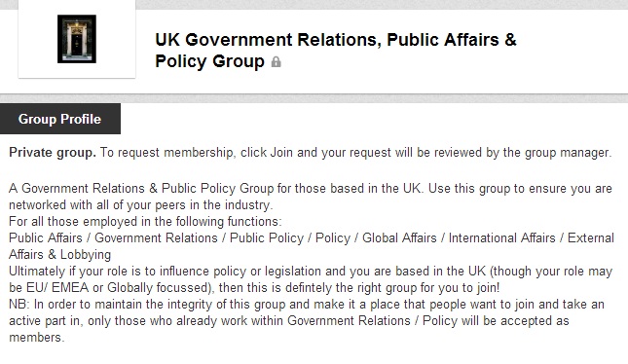Open the Group Profile tab
The height and width of the screenshot is (364, 628).
tap(60, 119)
